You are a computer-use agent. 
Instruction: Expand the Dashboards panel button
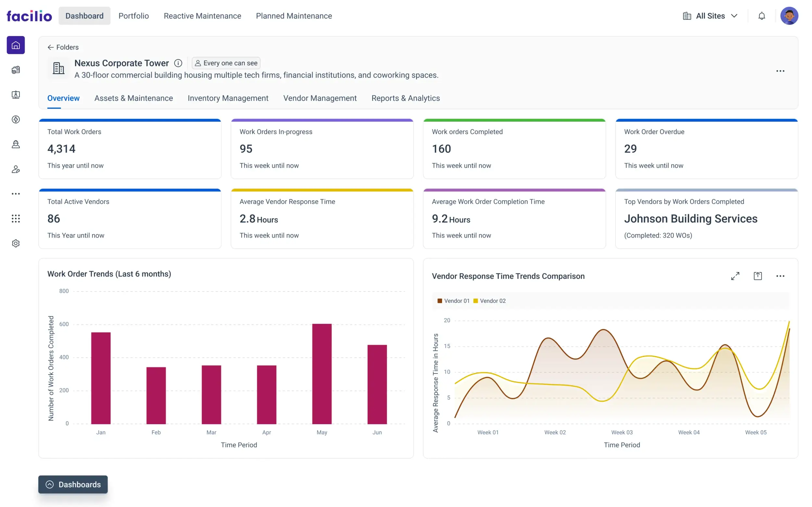click(73, 484)
